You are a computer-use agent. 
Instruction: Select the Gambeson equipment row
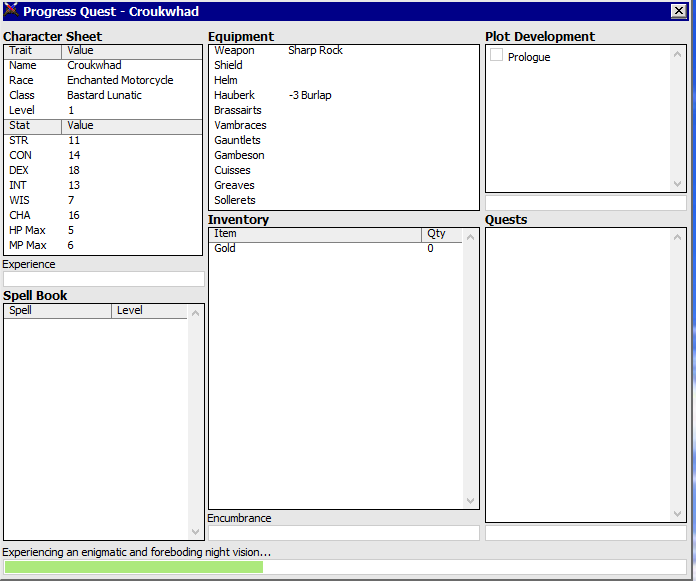(x=344, y=156)
